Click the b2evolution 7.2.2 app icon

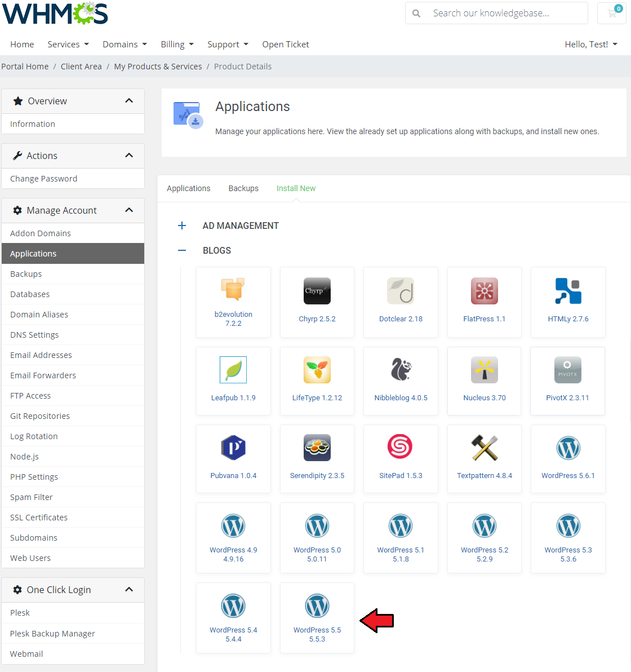[233, 289]
